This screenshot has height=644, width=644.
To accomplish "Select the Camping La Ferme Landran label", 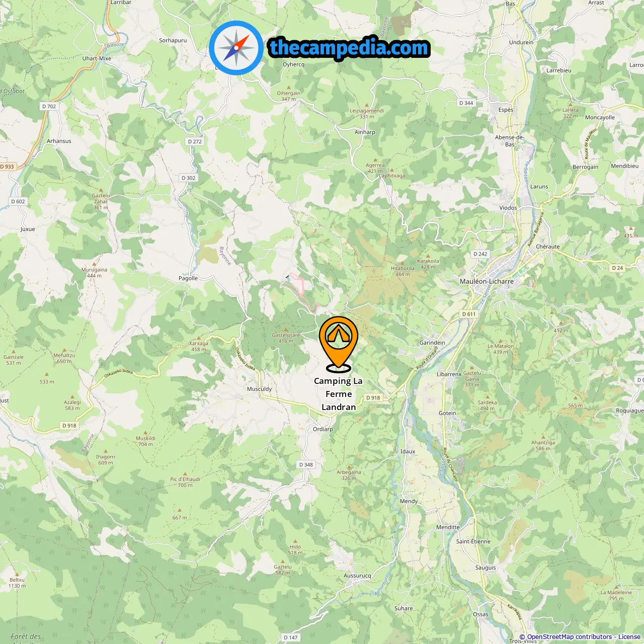I will point(339,394).
